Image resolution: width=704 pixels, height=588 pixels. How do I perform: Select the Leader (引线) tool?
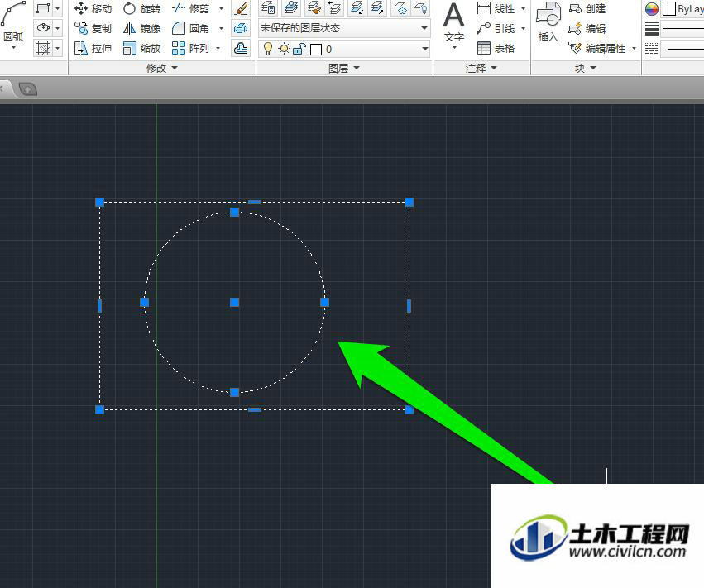tap(496, 28)
